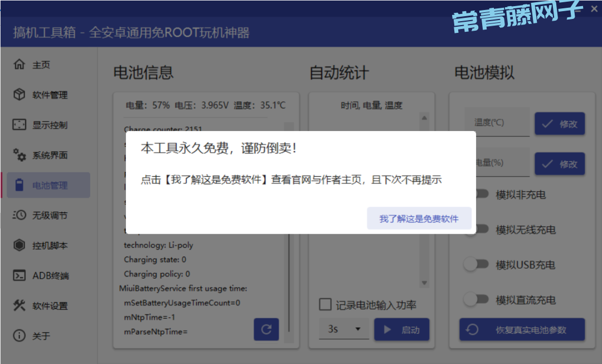The height and width of the screenshot is (364, 602).
Task: Enable 记录电池输入功率 checkbox
Action: pos(325,305)
